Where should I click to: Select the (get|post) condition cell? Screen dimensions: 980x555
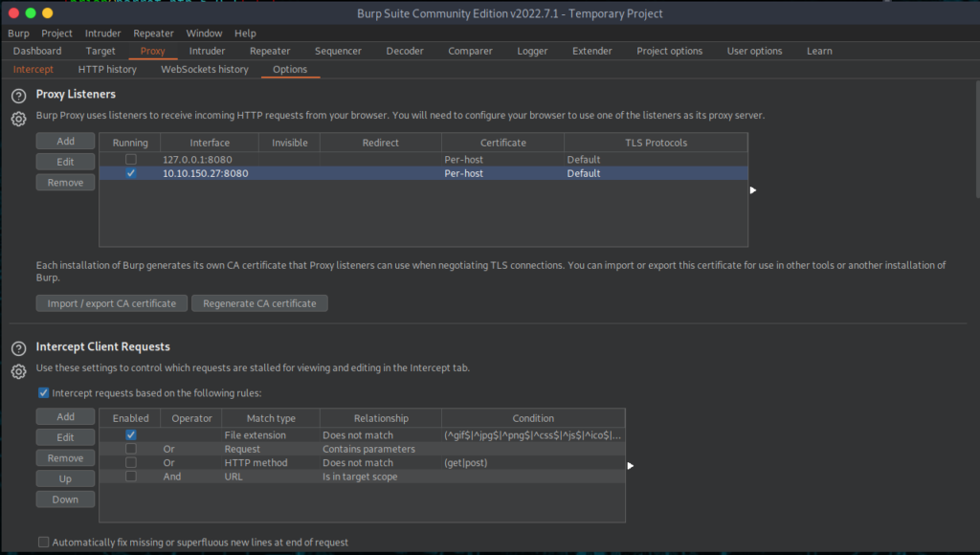(533, 462)
